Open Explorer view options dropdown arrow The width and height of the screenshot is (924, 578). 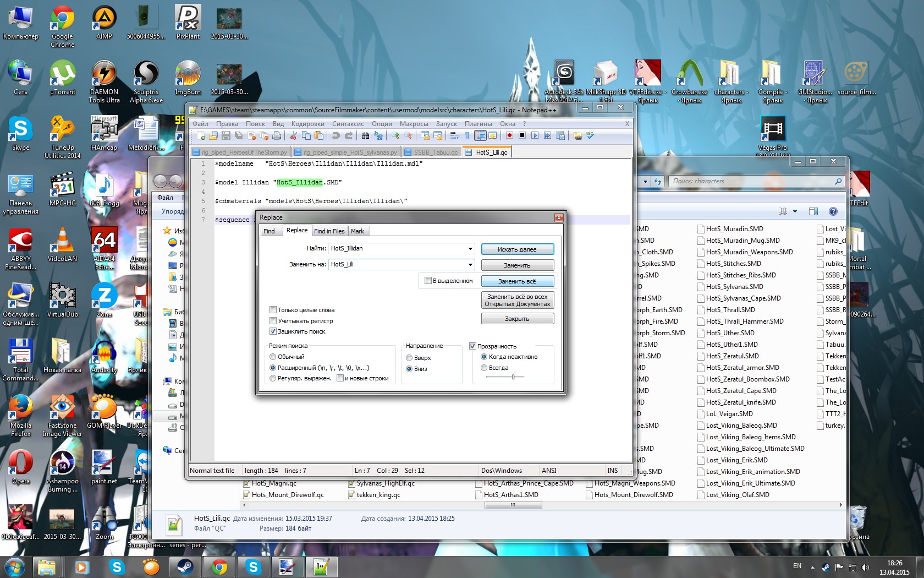point(795,211)
